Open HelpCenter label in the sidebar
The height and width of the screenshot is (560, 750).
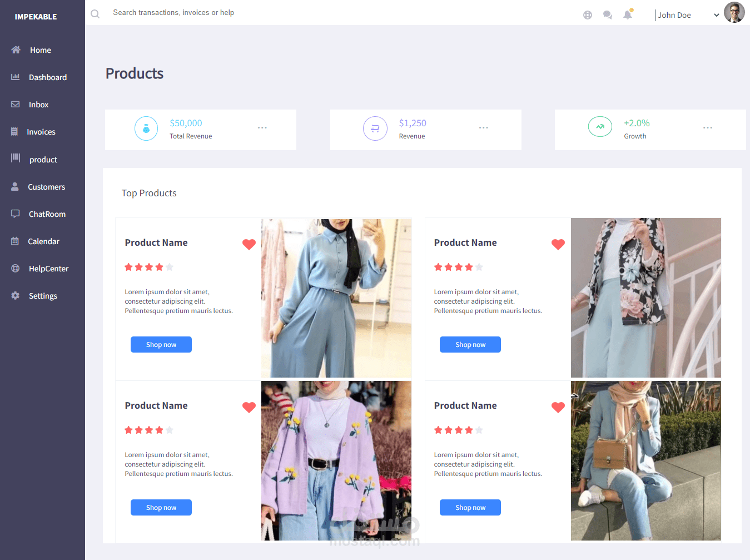click(x=49, y=269)
